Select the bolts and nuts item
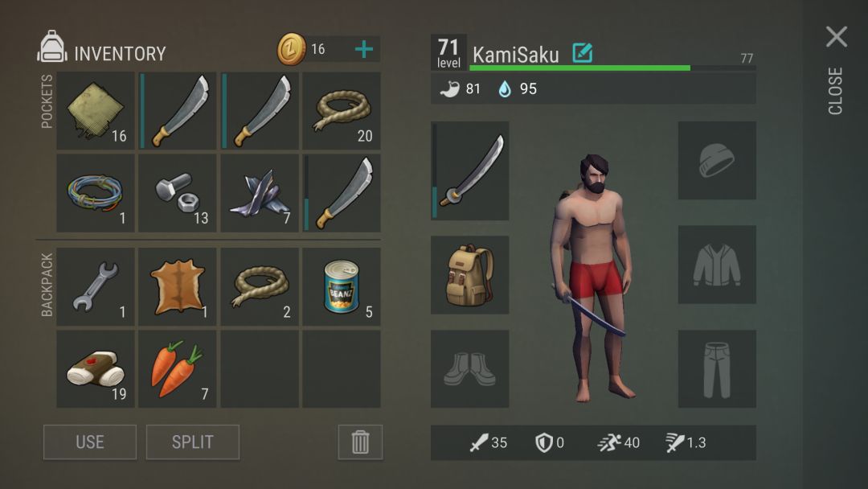The width and height of the screenshot is (868, 489). point(177,193)
